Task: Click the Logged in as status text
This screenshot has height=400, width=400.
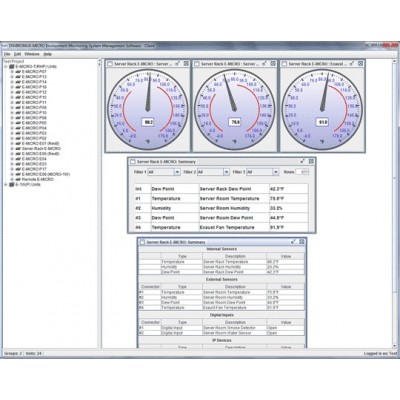Action: coord(380,353)
